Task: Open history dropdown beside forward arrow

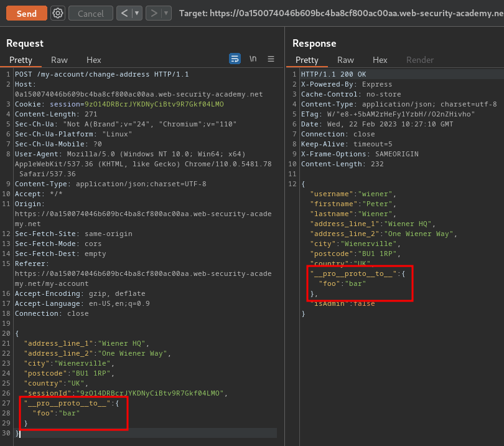Action: [166, 13]
